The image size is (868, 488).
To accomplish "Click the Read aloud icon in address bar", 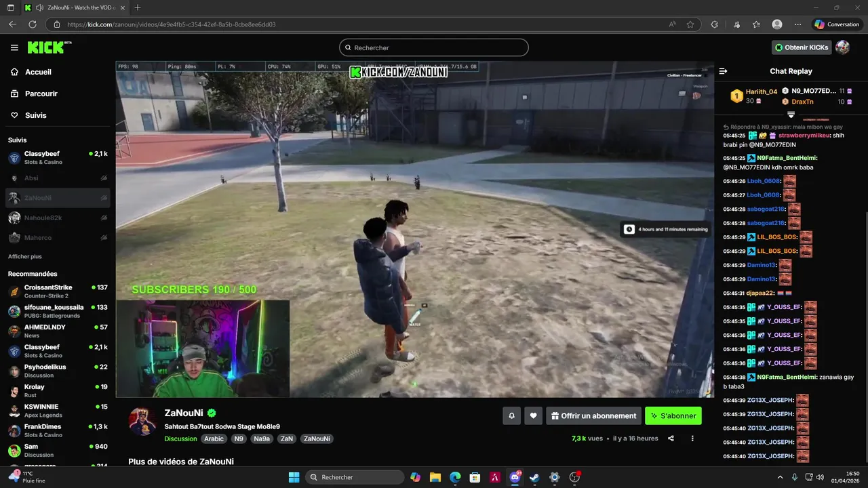I will tap(672, 24).
